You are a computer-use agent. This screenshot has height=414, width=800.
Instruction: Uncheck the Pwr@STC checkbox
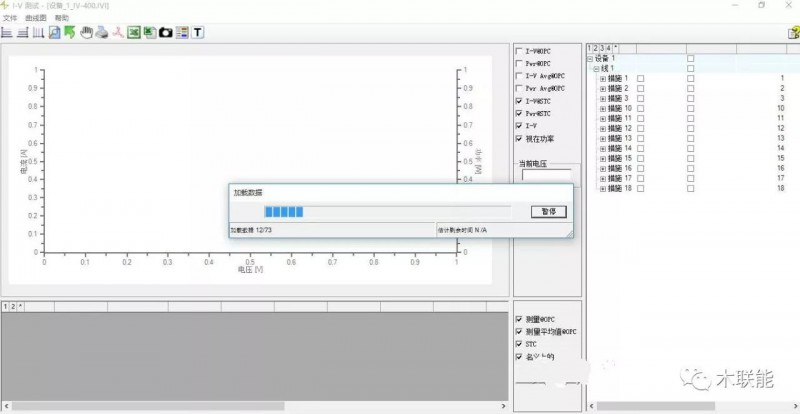519,113
